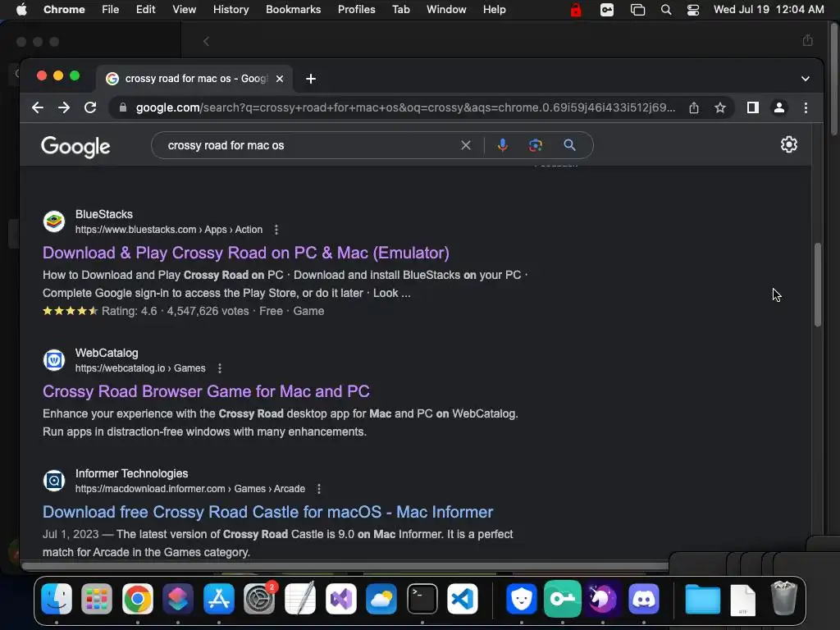Go to Google home via the logo

pos(75,146)
